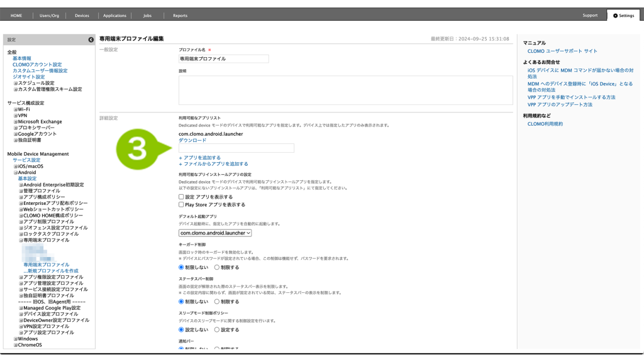The height and width of the screenshot is (362, 644).
Task: Enable the 設定 アプリを表示する checkbox
Action: pyautogui.click(x=181, y=197)
